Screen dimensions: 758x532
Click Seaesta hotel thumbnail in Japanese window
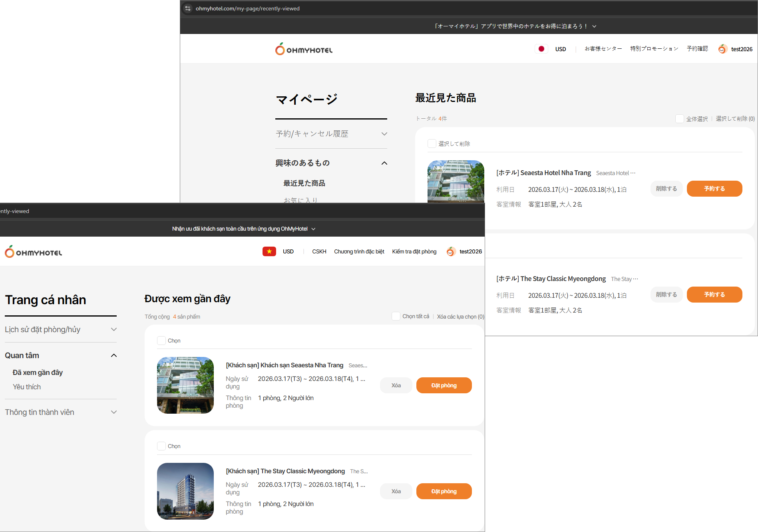coord(456,181)
